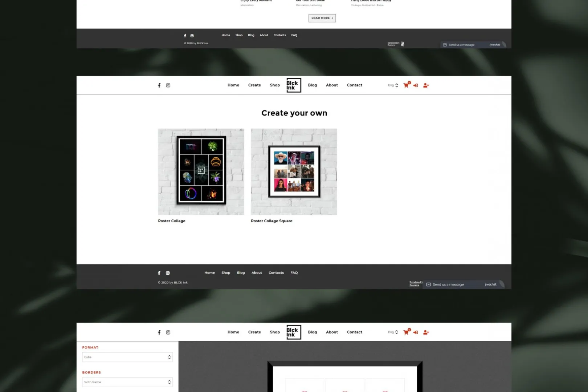This screenshot has height=392, width=588.
Task: Click Instagram icon in bottom page header
Action: coord(168,332)
